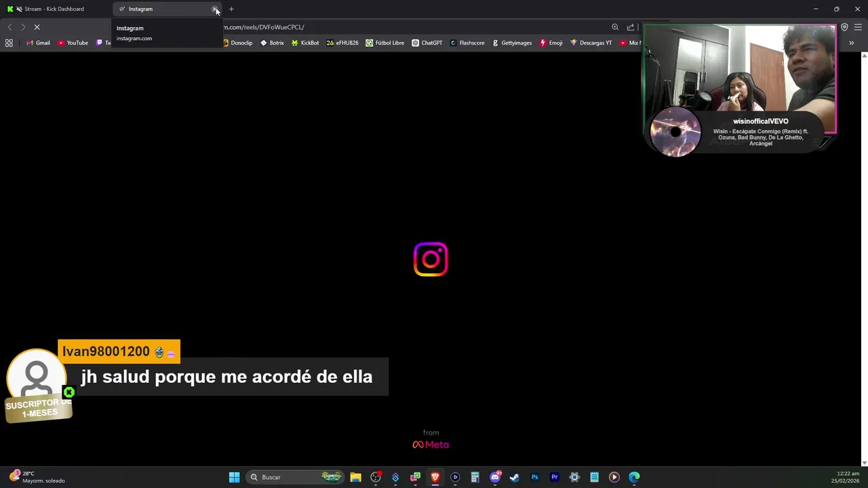868x488 pixels.
Task: Click the spinning album disc thumbnail
Action: pos(675,131)
